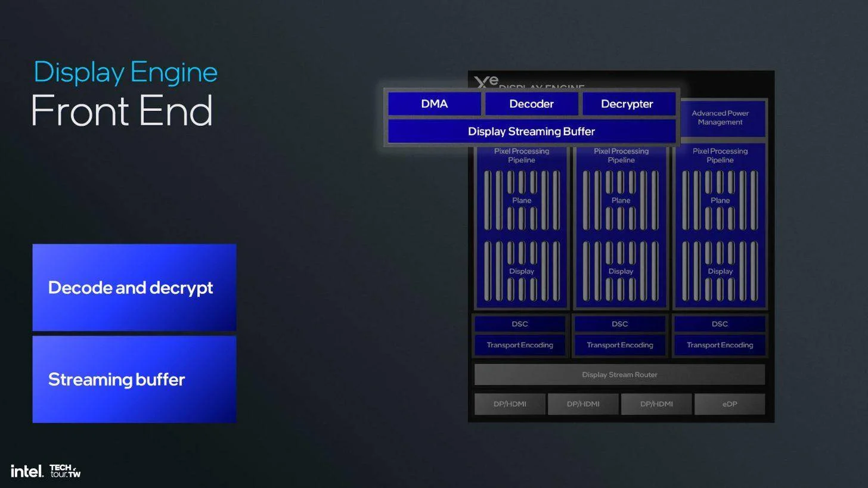Select the Plane label in left pipeline
This screenshot has height=488, width=868.
point(522,201)
